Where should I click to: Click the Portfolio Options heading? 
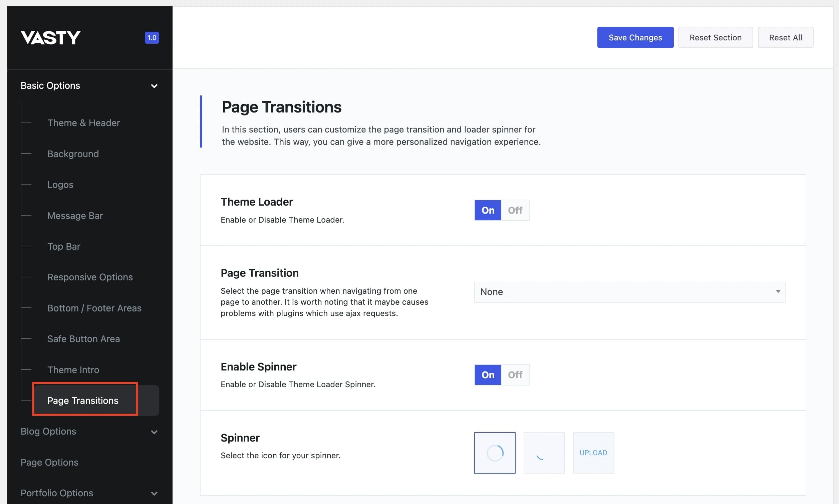coord(57,493)
